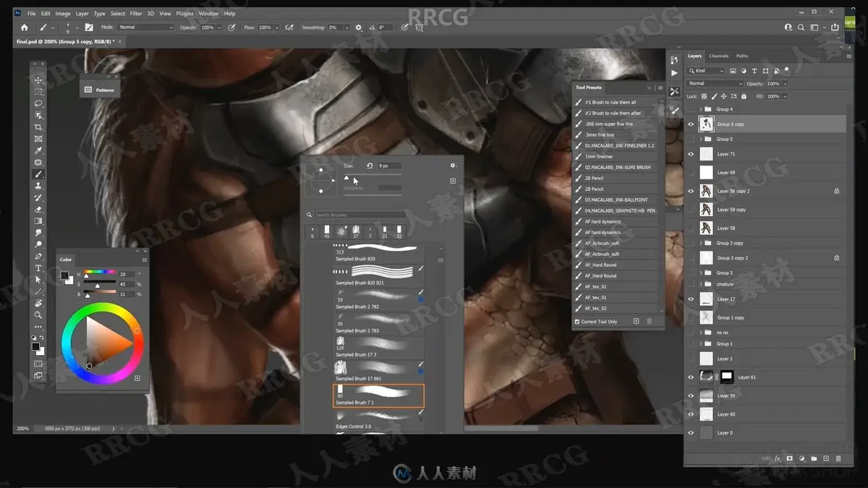Lock all attributes with the padlock icon

(744, 96)
